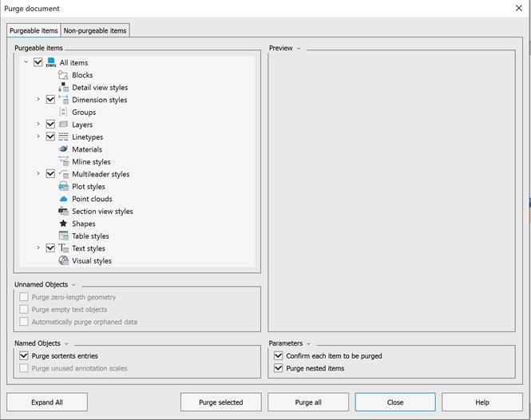Toggle the Linetypes checkbox
This screenshot has width=531, height=420.
point(50,137)
